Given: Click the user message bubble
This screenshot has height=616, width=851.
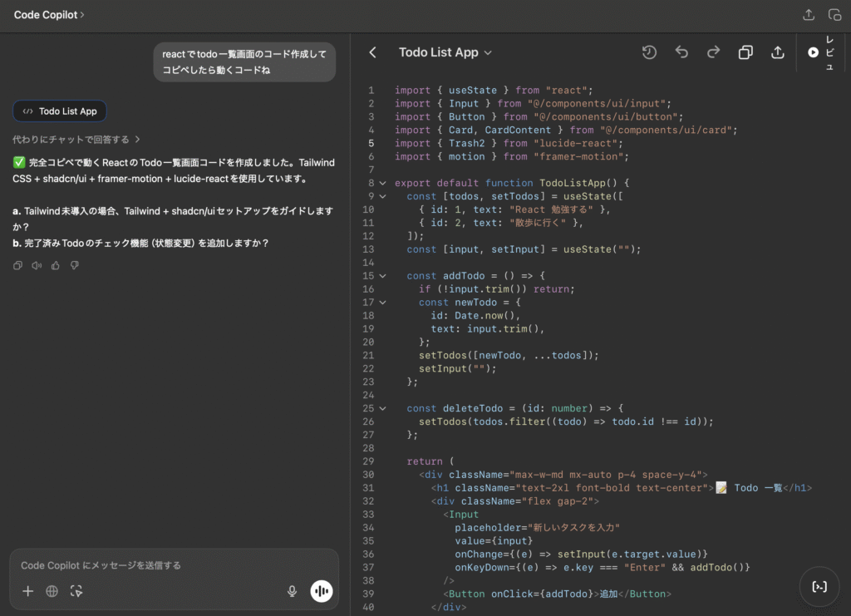Looking at the screenshot, I should [x=244, y=62].
